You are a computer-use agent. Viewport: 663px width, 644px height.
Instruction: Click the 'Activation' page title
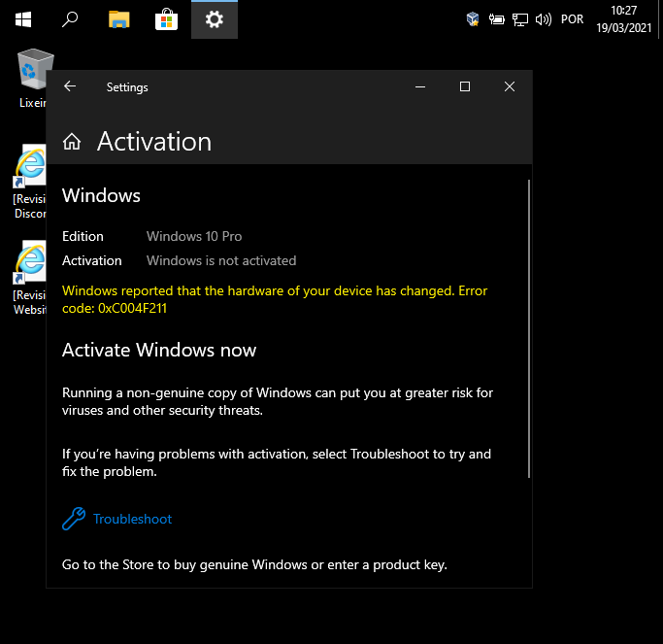tap(154, 141)
